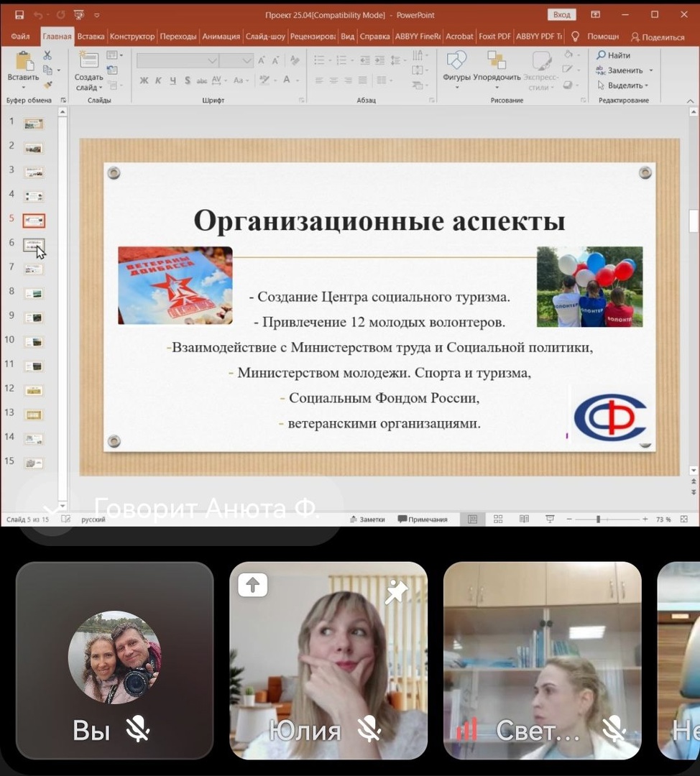700x776 pixels.
Task: Click the zoom out minus button
Action: click(x=569, y=519)
